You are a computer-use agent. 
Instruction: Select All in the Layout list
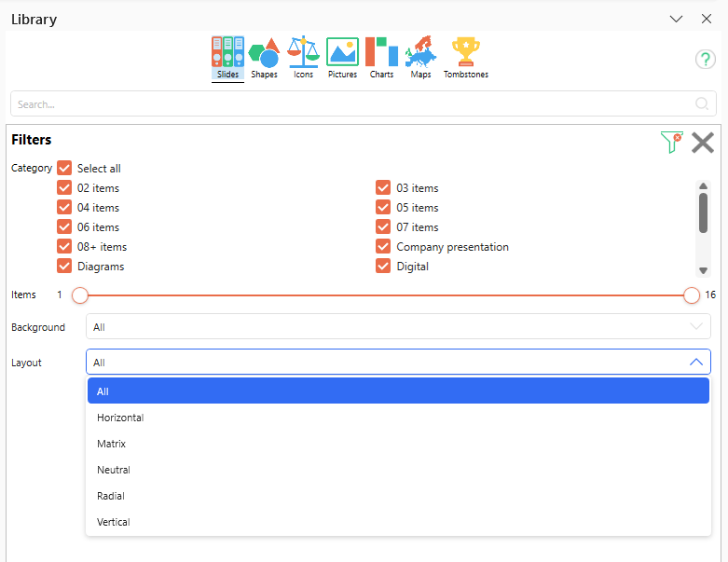[x=398, y=391]
